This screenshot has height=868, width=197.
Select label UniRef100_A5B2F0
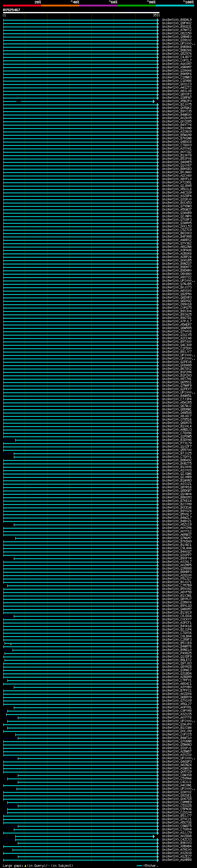pos(177,101)
